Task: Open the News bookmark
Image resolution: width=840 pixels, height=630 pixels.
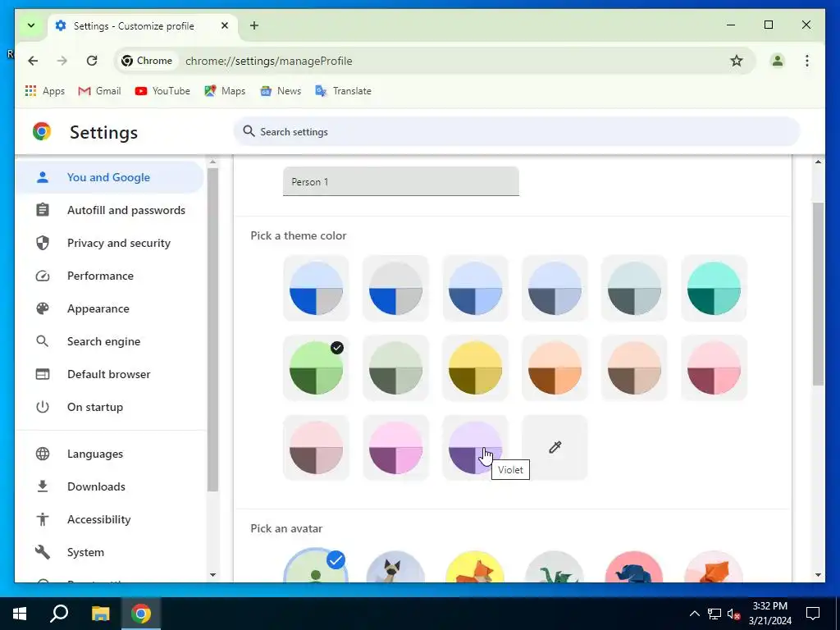Action: click(x=281, y=91)
